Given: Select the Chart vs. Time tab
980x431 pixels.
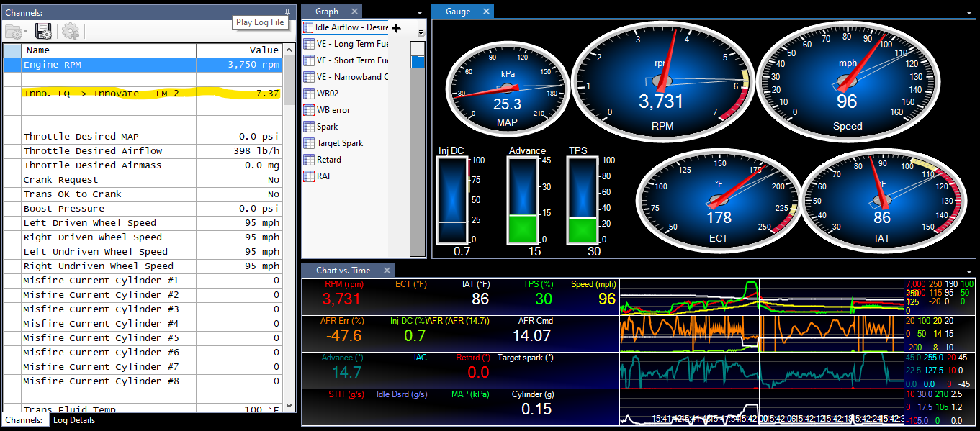Looking at the screenshot, I should 343,271.
